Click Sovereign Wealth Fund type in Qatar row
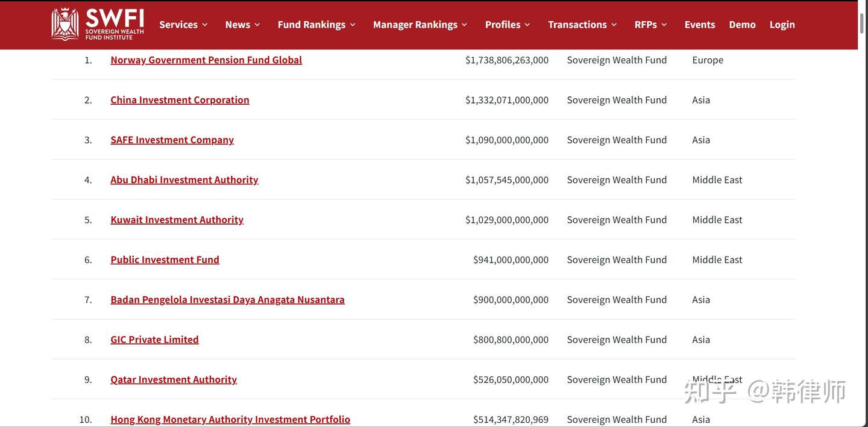868x427 pixels. [617, 379]
